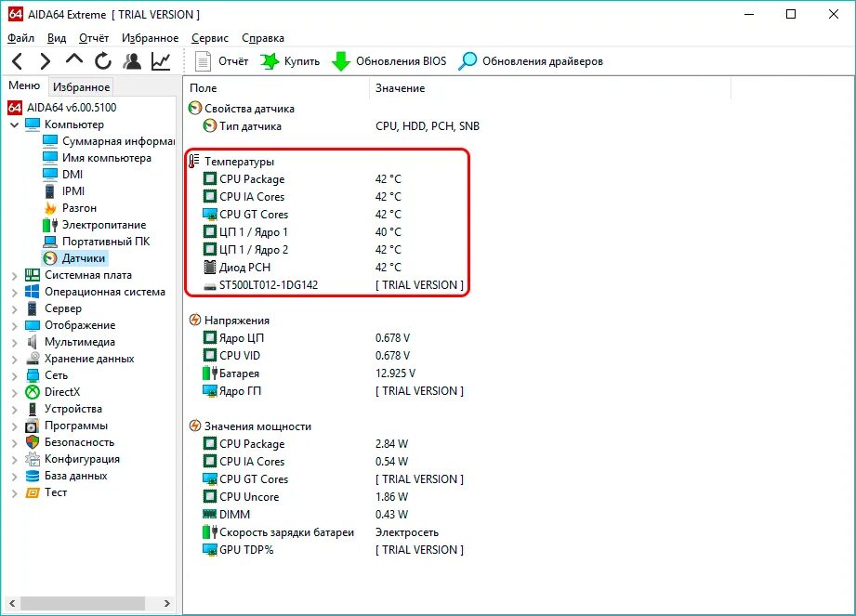Select the CPU Uncore power row

tap(333, 496)
